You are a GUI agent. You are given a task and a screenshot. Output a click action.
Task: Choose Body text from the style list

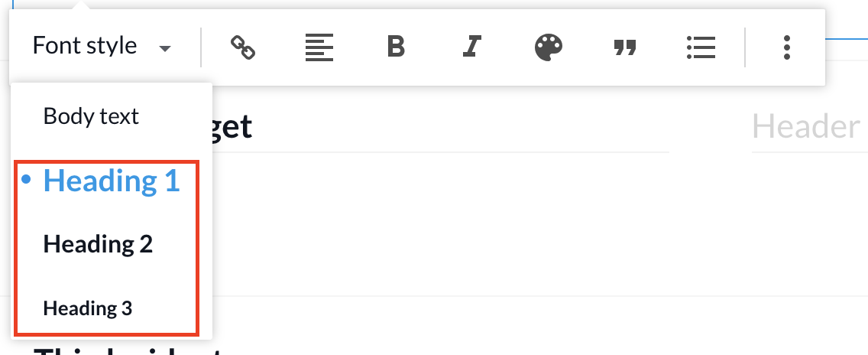(91, 116)
